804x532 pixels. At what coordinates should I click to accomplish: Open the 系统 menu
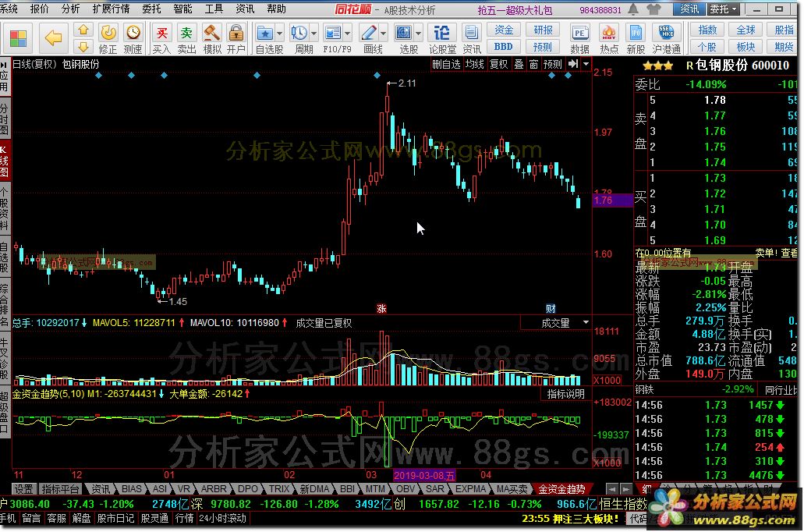pos(9,9)
